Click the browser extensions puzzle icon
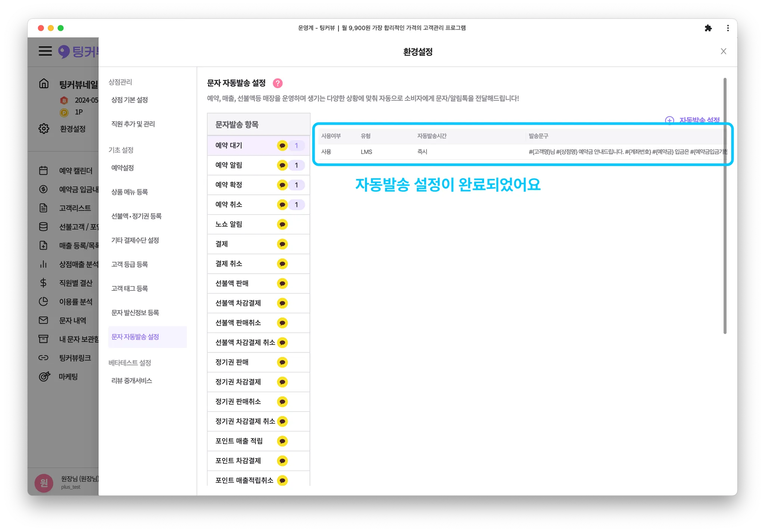The image size is (765, 532). pos(708,28)
